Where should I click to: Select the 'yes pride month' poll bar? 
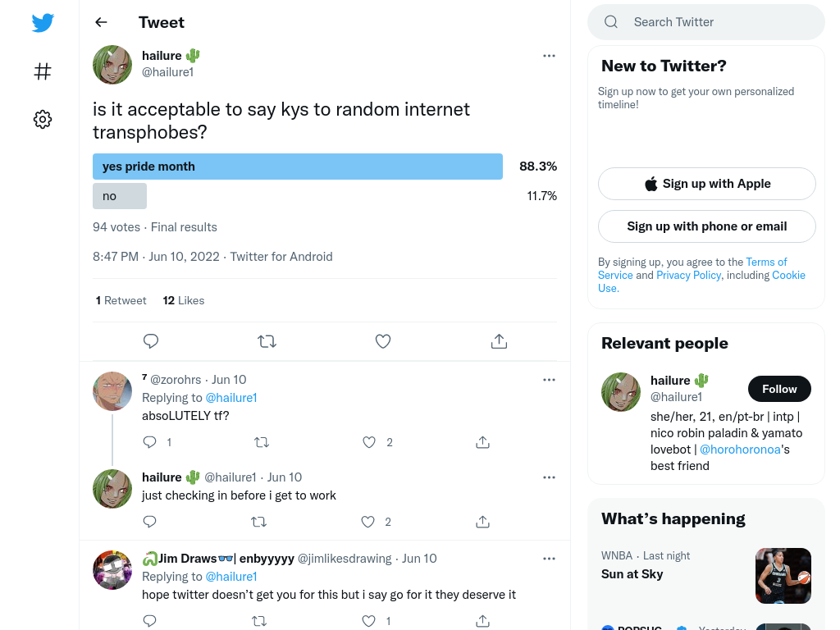[x=298, y=167]
